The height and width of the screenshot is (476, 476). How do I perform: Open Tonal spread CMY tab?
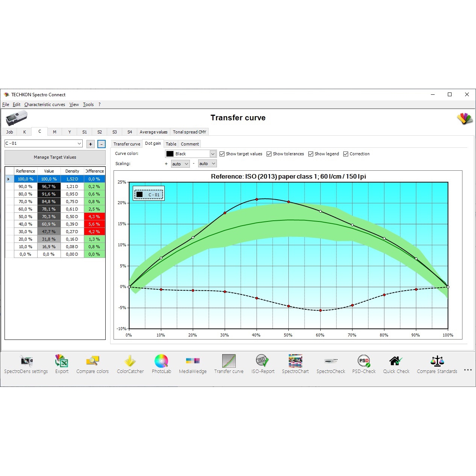point(189,132)
